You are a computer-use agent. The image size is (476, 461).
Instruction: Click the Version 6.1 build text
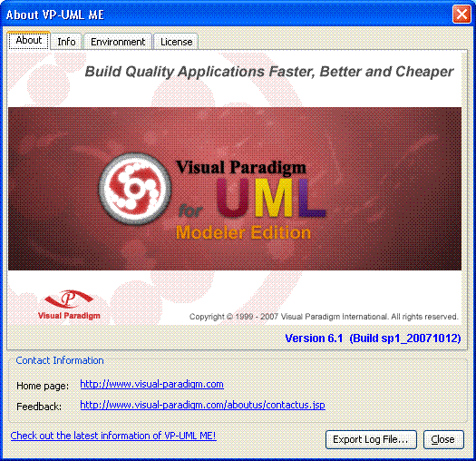373,338
